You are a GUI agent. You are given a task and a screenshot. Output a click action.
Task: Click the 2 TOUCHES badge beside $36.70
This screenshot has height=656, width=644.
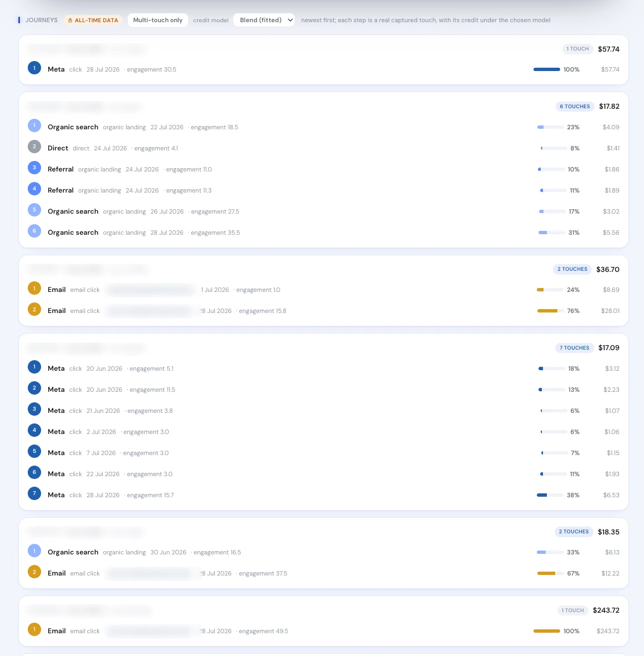click(x=572, y=269)
